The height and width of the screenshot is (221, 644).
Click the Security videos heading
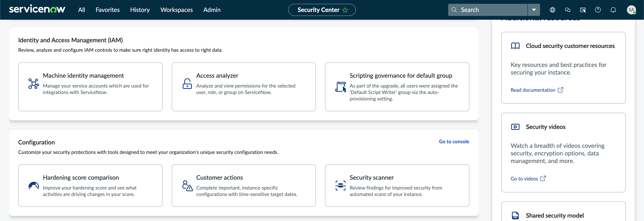click(546, 127)
